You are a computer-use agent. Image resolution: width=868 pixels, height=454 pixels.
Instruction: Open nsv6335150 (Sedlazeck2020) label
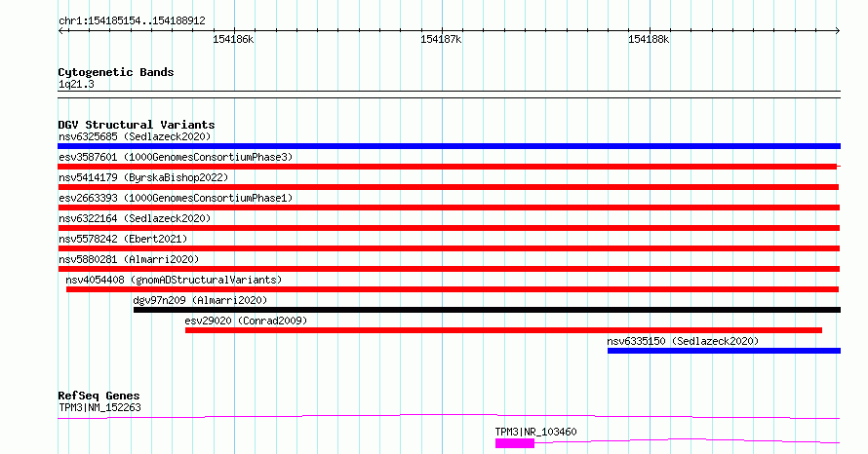point(683,341)
